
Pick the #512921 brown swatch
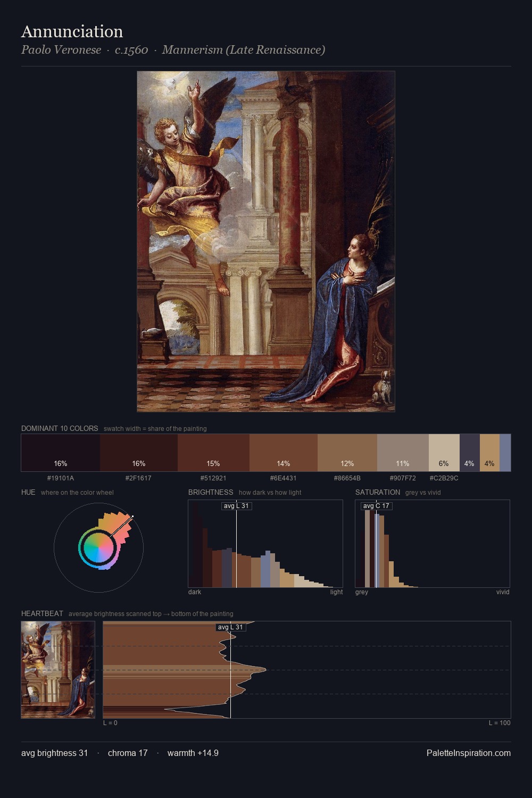point(213,453)
